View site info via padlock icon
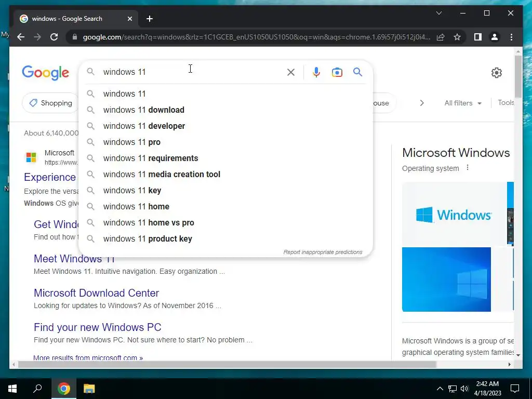 tap(75, 37)
